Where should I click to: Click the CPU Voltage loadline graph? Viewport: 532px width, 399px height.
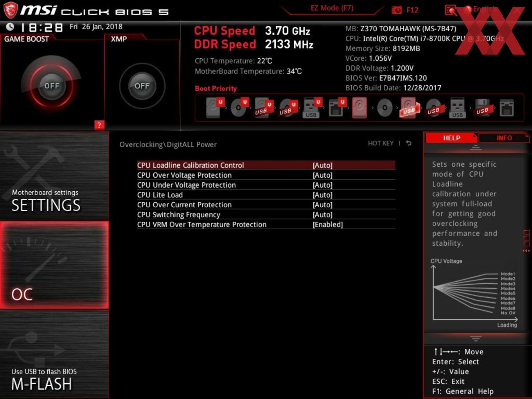(474, 293)
